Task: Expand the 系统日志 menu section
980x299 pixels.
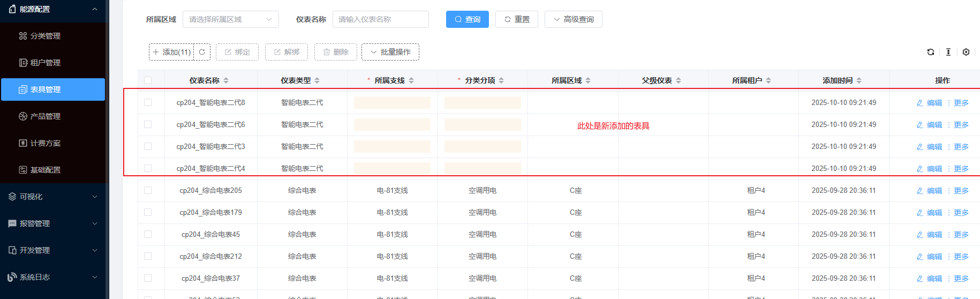Action: click(x=52, y=277)
